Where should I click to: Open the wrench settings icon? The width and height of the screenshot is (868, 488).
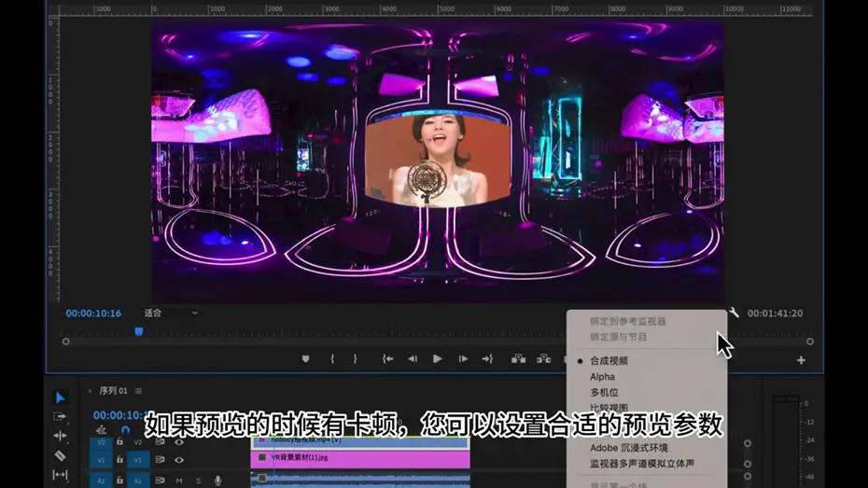[x=734, y=313]
